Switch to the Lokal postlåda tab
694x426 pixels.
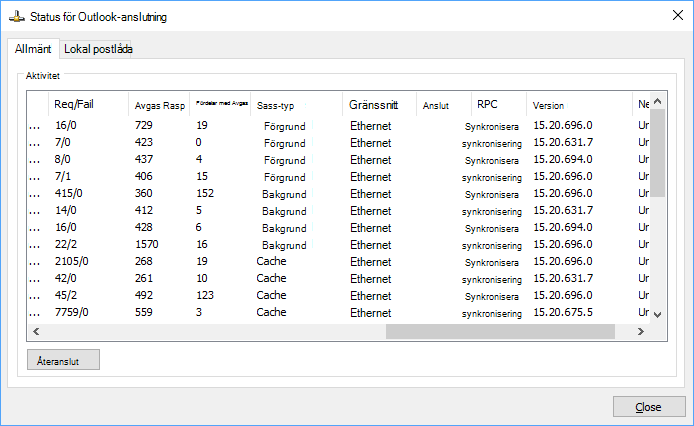pos(98,49)
